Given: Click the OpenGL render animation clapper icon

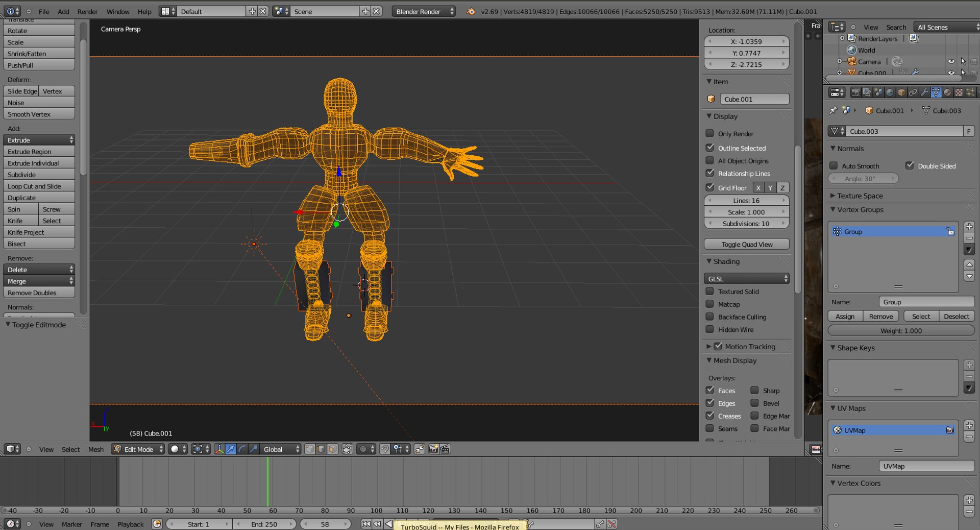Looking at the screenshot, I should [445, 449].
